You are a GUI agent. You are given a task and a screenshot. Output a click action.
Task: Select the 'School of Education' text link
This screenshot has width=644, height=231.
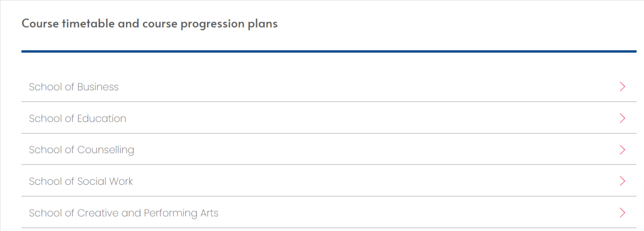77,119
